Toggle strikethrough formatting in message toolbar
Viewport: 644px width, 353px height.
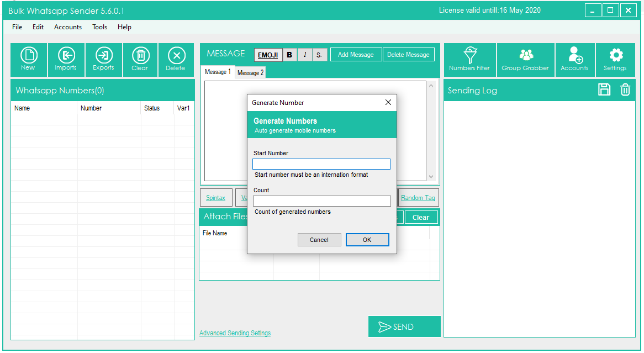click(x=320, y=55)
